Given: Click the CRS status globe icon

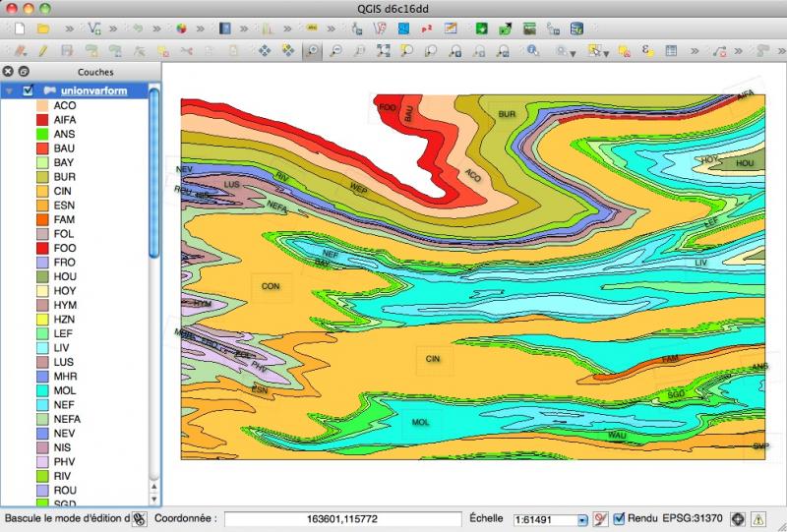Looking at the screenshot, I should 737,518.
